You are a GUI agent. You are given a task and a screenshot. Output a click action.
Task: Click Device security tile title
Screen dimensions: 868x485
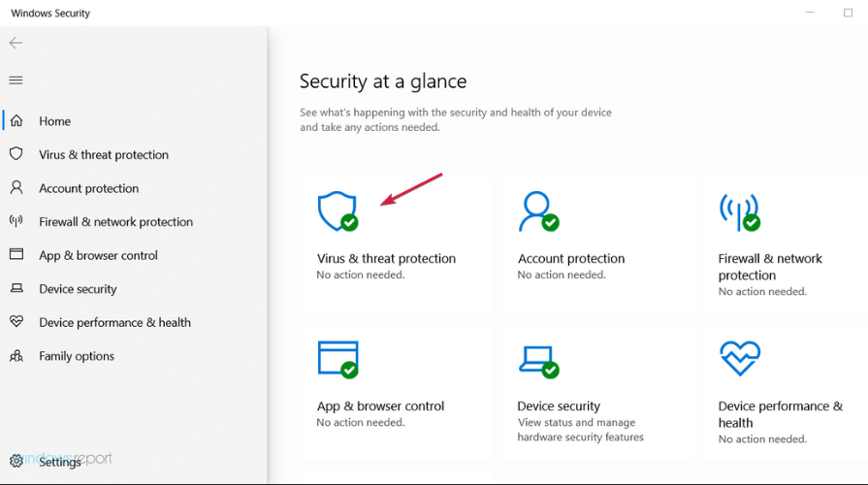coord(559,405)
